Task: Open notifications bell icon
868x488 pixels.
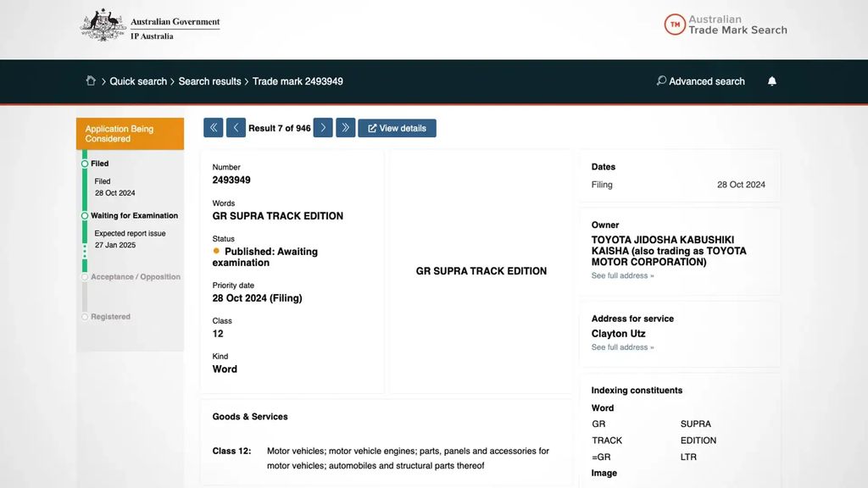Action: point(771,81)
